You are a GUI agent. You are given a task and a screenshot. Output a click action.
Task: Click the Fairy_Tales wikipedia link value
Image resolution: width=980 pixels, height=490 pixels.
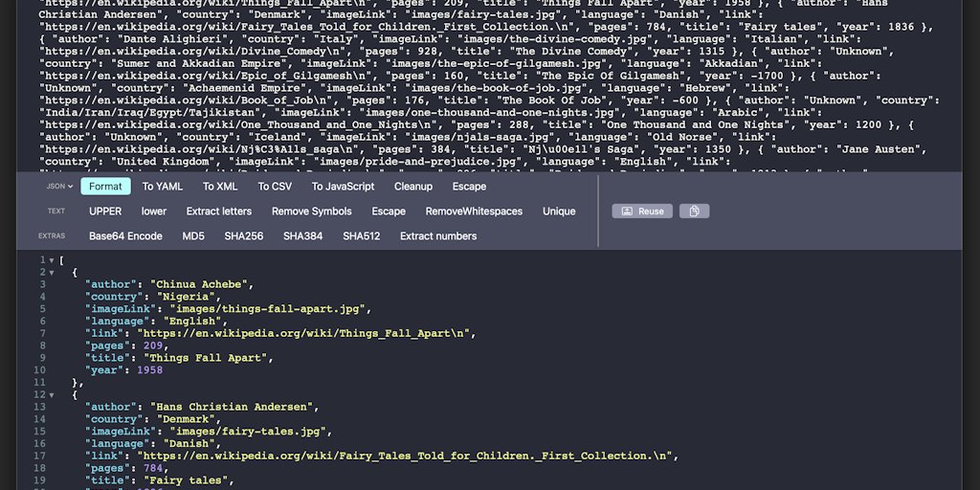pos(404,456)
